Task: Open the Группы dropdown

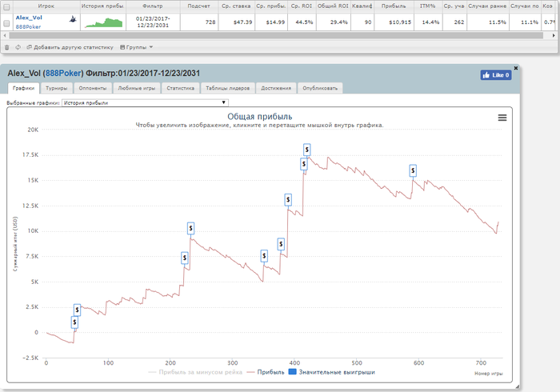Action: point(137,47)
